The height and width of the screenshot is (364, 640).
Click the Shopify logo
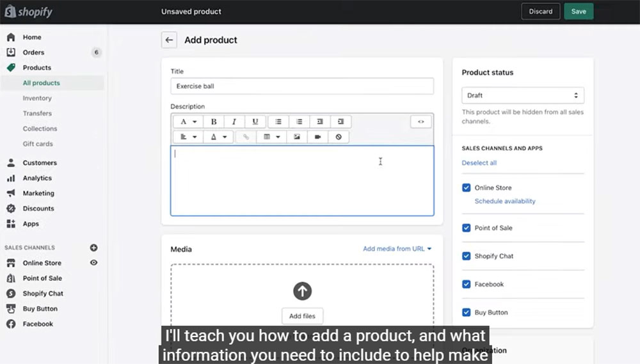point(29,12)
